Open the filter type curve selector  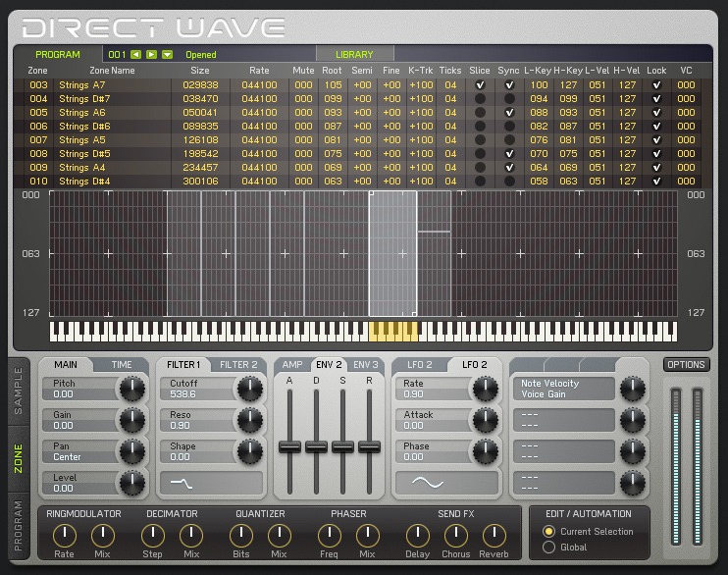[211, 484]
